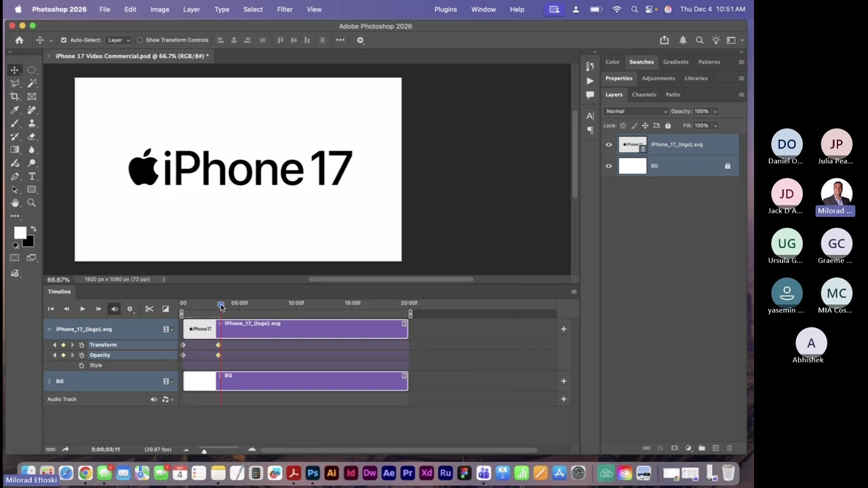This screenshot has width=868, height=488.
Task: Toggle the Opacity keyframe stopwatch
Action: pyautogui.click(x=81, y=355)
